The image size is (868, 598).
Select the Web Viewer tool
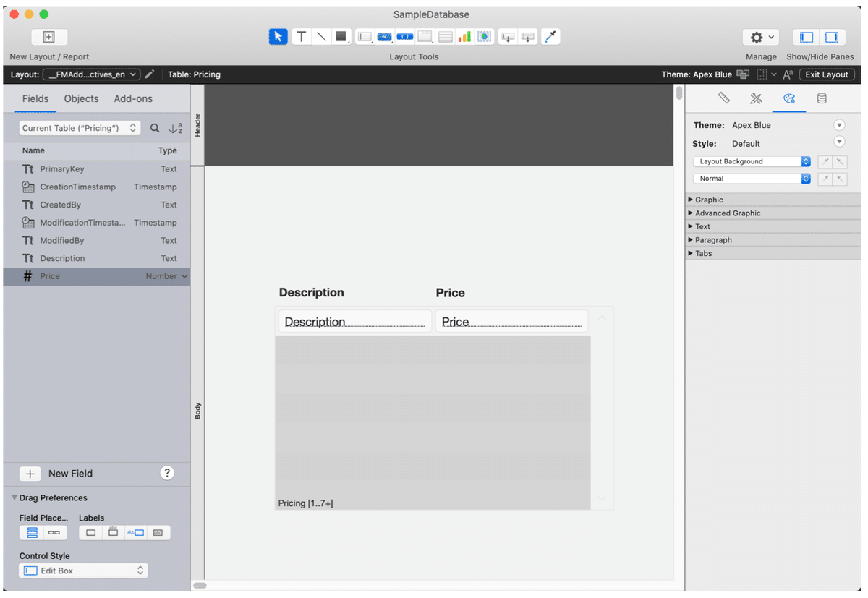[484, 36]
